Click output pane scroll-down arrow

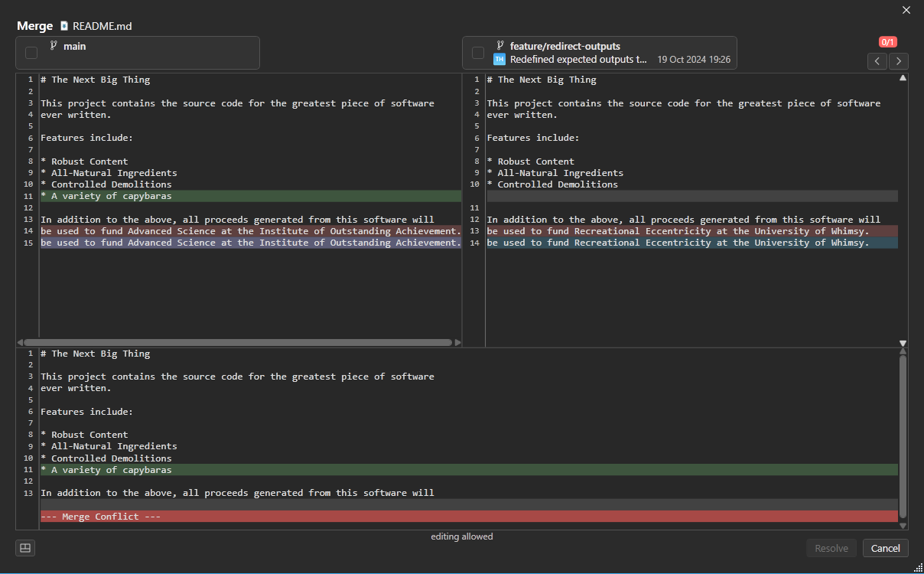(903, 525)
